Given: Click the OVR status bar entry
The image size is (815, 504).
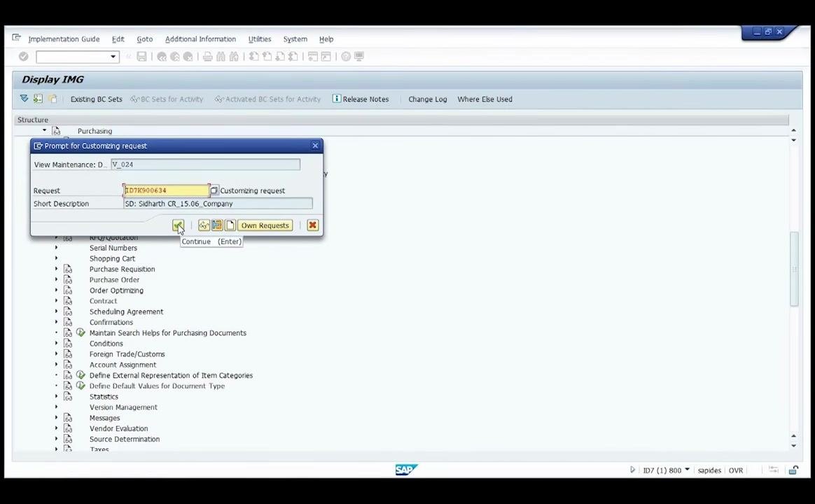Looking at the screenshot, I should click(x=735, y=470).
